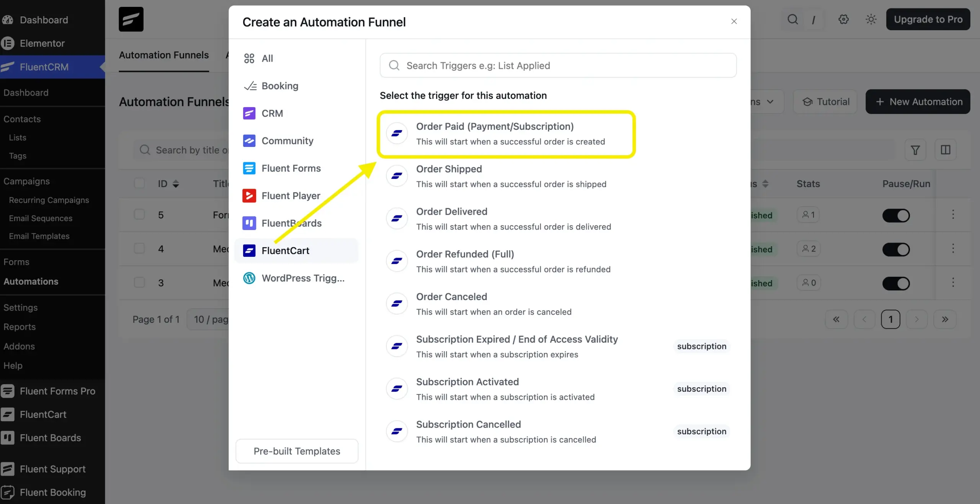Click the Search Triggers input field

(x=558, y=65)
